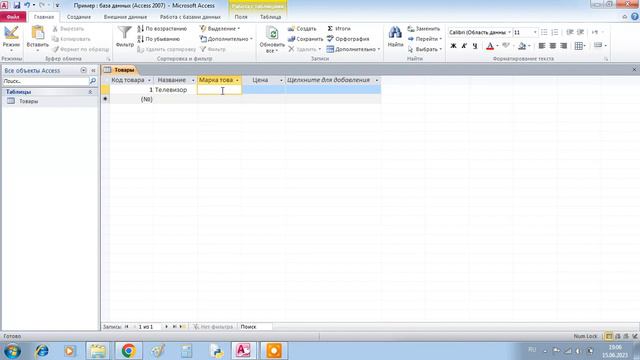640x360 pixels.
Task: Undo last action in quick access
Action: coord(27,5)
